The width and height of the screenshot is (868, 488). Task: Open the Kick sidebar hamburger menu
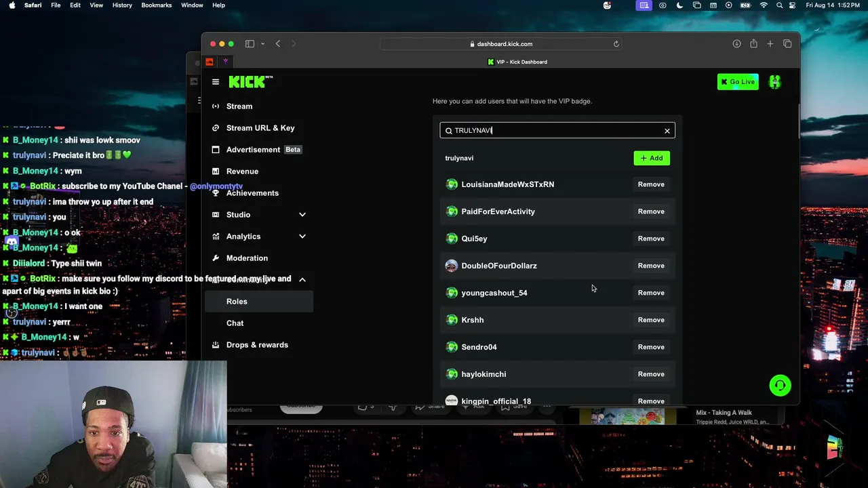tap(216, 82)
